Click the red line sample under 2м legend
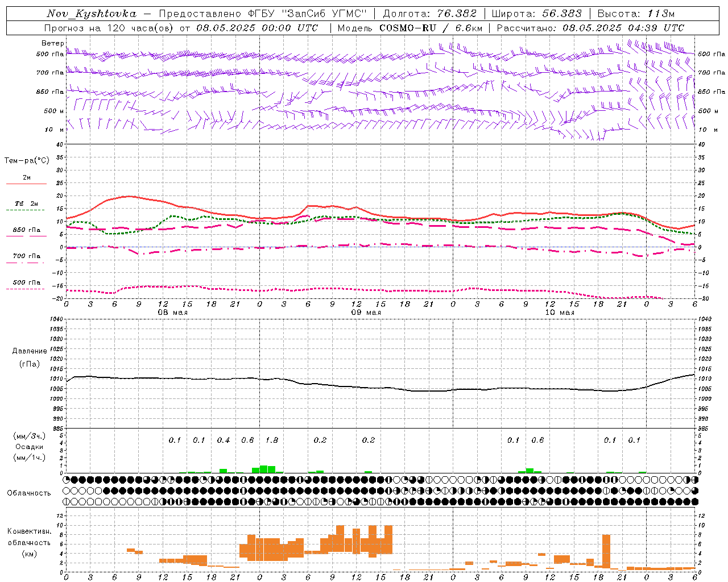Screen dimensions: 728x582 pyautogui.click(x=26, y=184)
